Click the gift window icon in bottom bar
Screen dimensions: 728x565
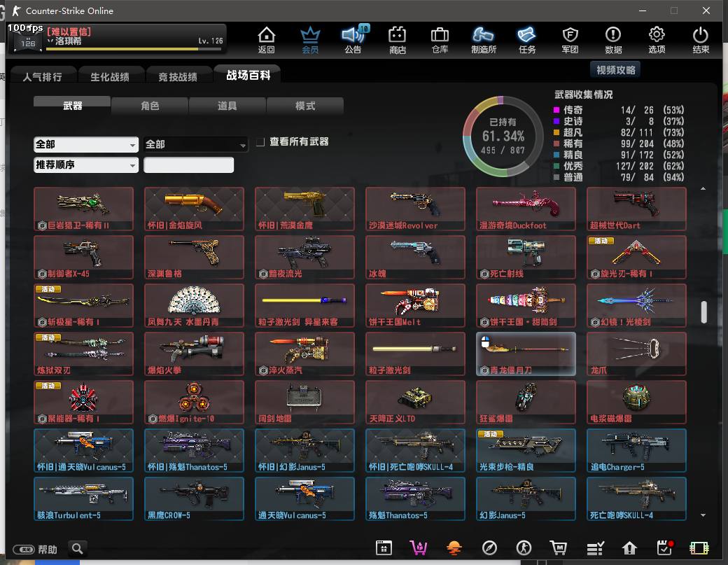384,548
